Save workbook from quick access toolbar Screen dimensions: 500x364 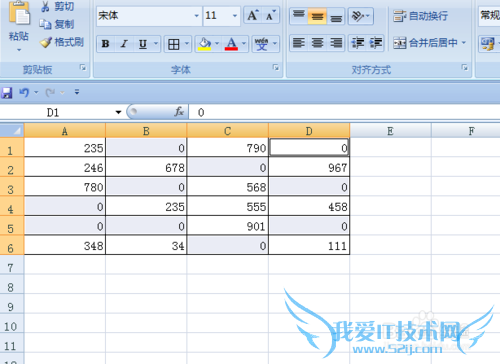tap(6, 92)
